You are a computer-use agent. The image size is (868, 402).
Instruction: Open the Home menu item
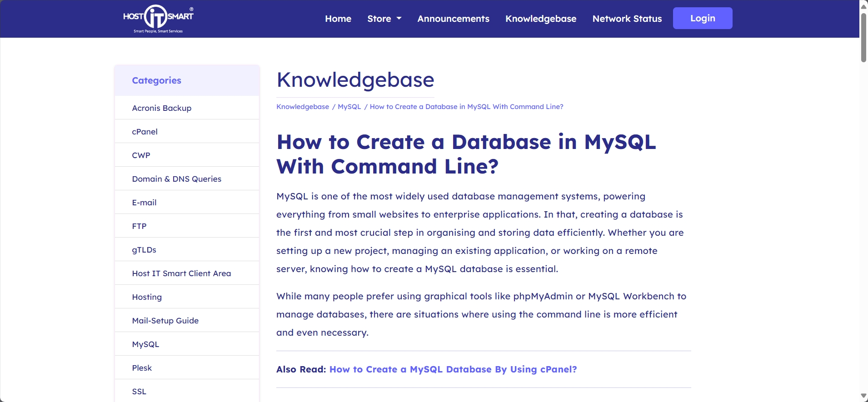[338, 19]
